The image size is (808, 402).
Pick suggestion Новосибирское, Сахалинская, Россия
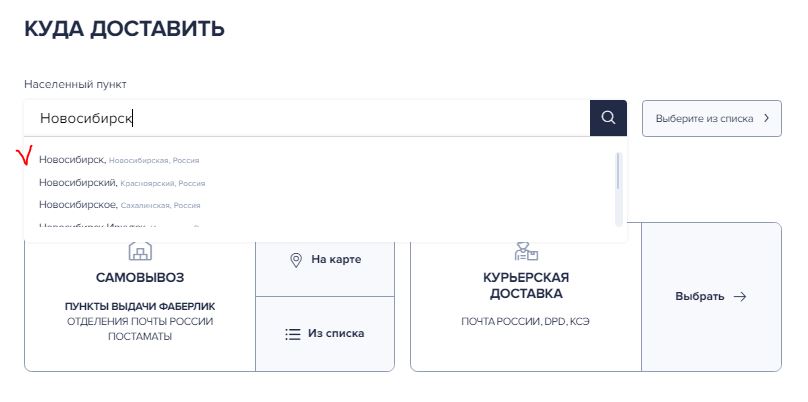120,205
